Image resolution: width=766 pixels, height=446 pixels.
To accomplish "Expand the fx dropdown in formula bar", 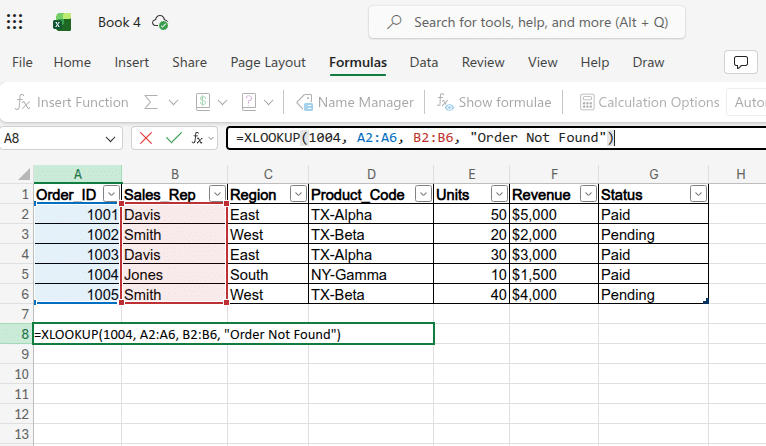I will click(211, 139).
